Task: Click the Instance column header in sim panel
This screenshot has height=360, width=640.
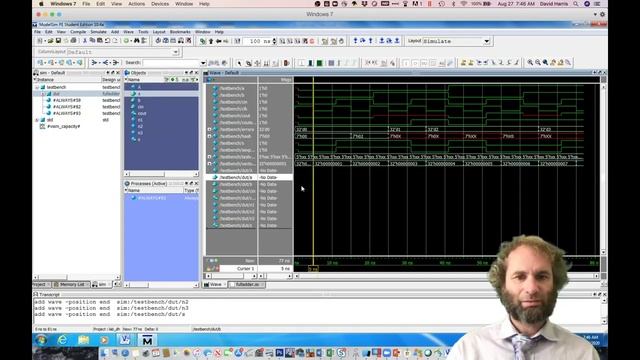Action: point(67,80)
